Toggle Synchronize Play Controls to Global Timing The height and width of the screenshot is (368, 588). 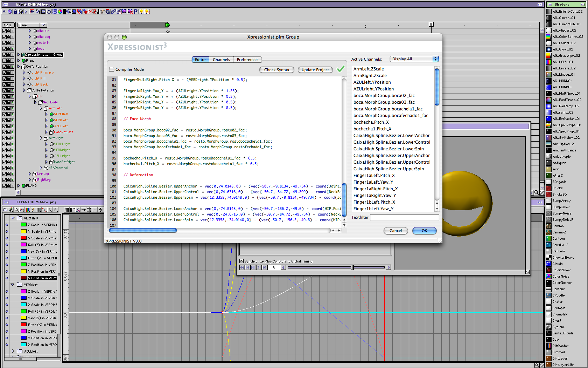tap(241, 261)
